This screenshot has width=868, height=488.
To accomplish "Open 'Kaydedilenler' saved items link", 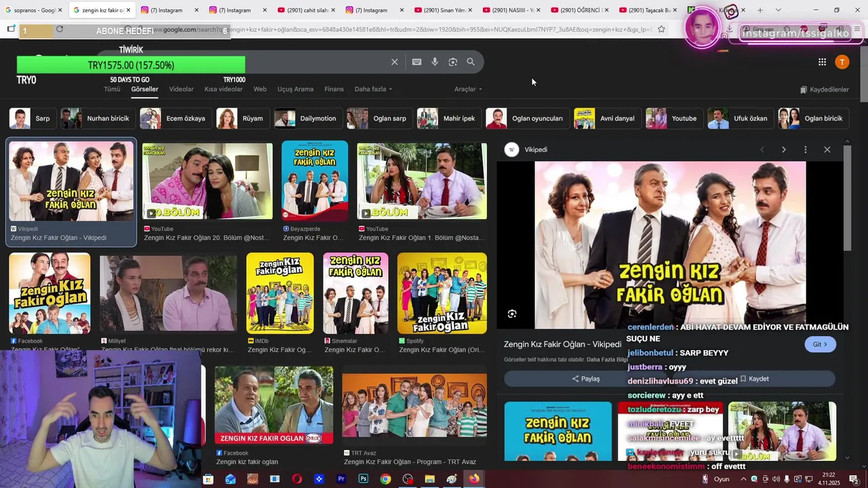I will pos(824,89).
